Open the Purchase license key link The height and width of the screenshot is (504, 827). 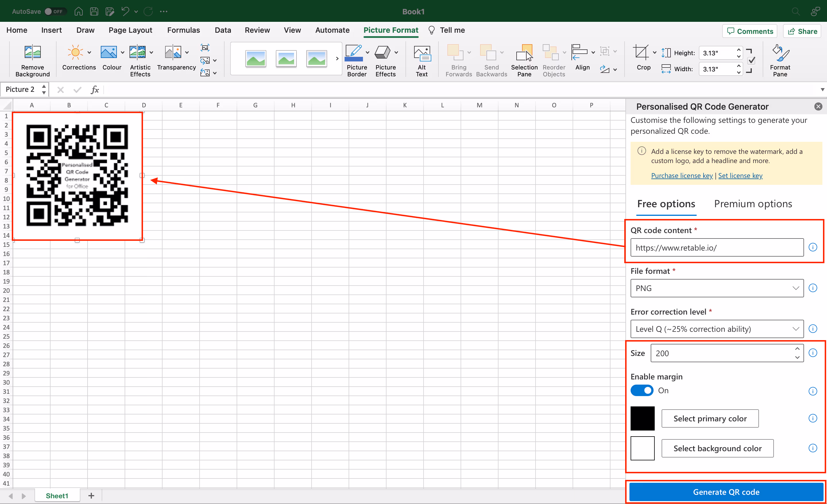(x=682, y=175)
